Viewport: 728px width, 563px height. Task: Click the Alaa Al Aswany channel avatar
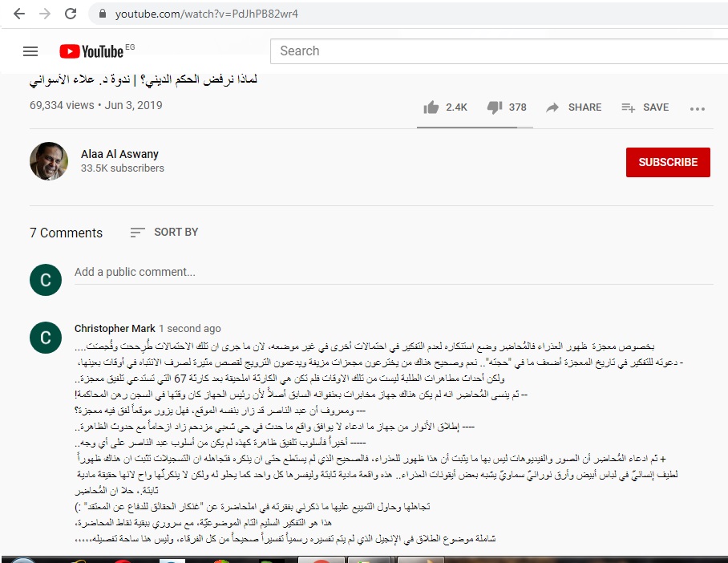(x=49, y=160)
